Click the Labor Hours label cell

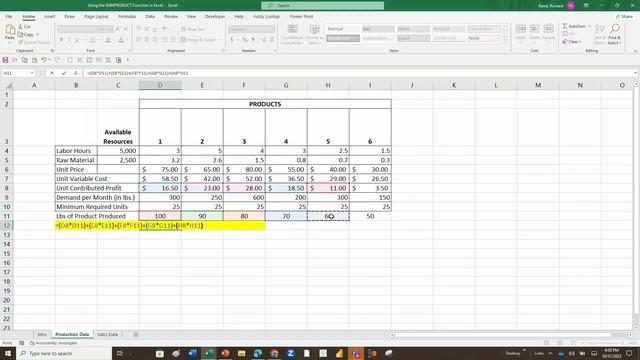(x=76, y=151)
